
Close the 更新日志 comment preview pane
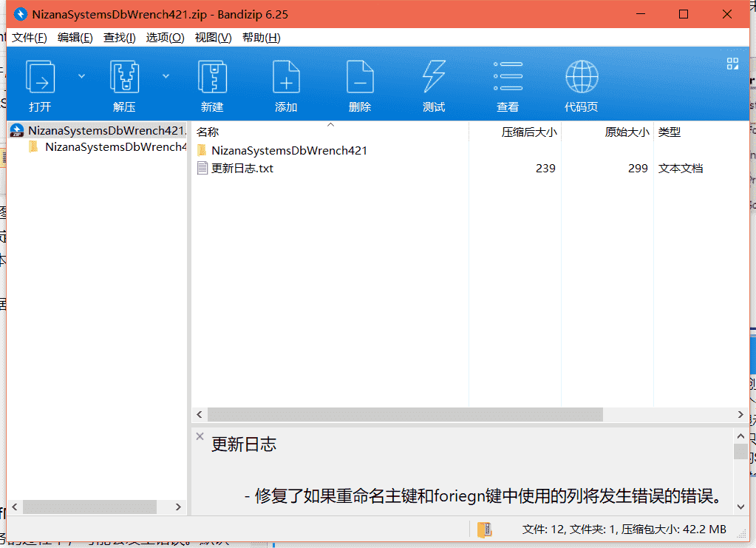point(200,436)
